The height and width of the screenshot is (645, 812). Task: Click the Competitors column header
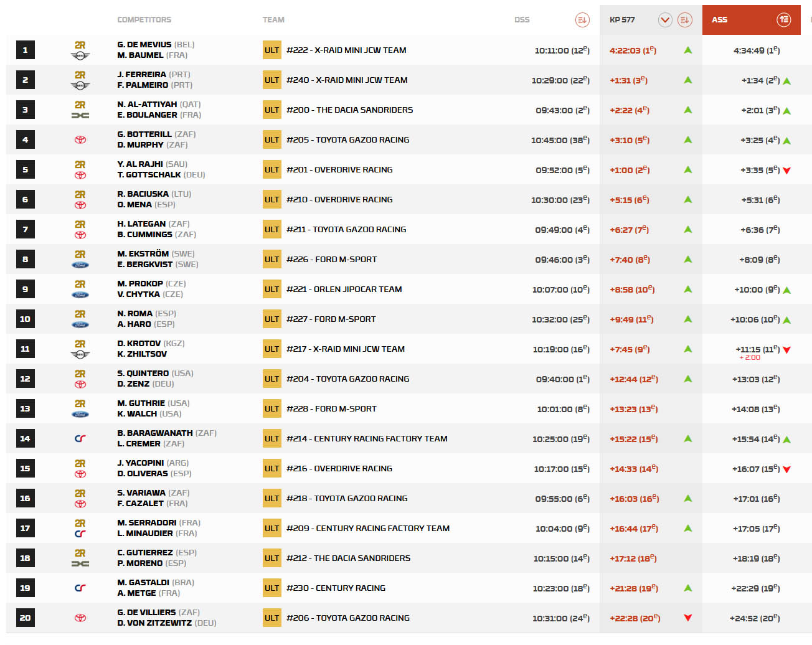144,20
